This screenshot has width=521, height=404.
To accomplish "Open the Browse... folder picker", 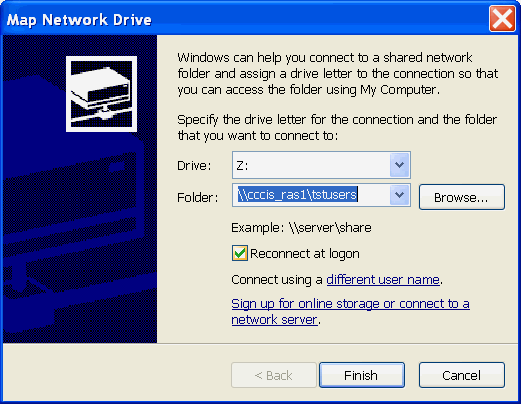I will (462, 197).
